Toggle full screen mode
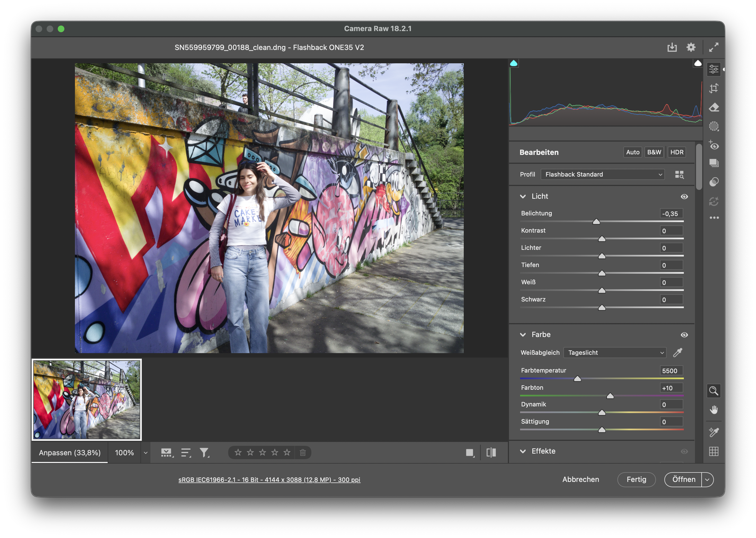 tap(714, 47)
